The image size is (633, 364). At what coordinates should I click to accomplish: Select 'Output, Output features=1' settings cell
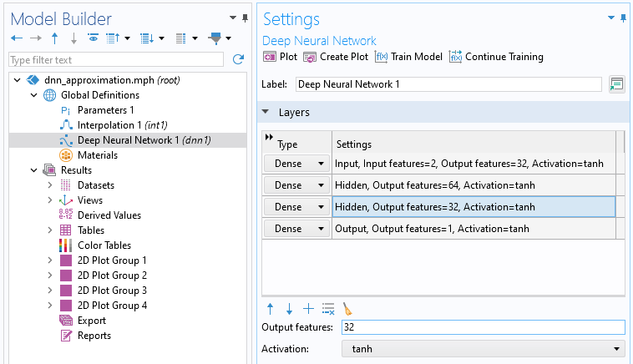pyautogui.click(x=473, y=229)
